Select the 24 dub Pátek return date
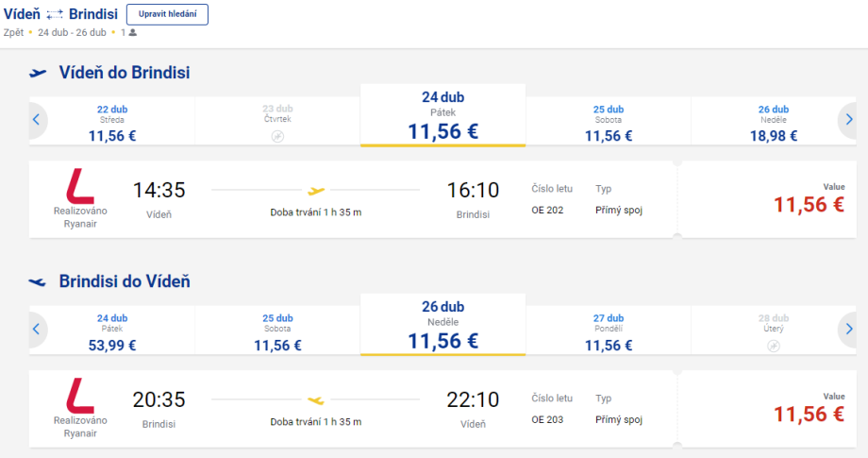The width and height of the screenshot is (868, 458). (112, 332)
